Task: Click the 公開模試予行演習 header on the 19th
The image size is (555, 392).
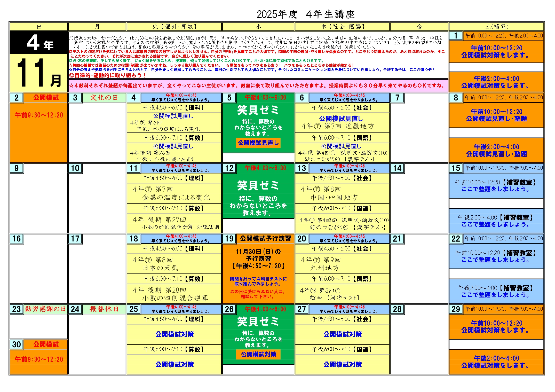Action: 265,239
